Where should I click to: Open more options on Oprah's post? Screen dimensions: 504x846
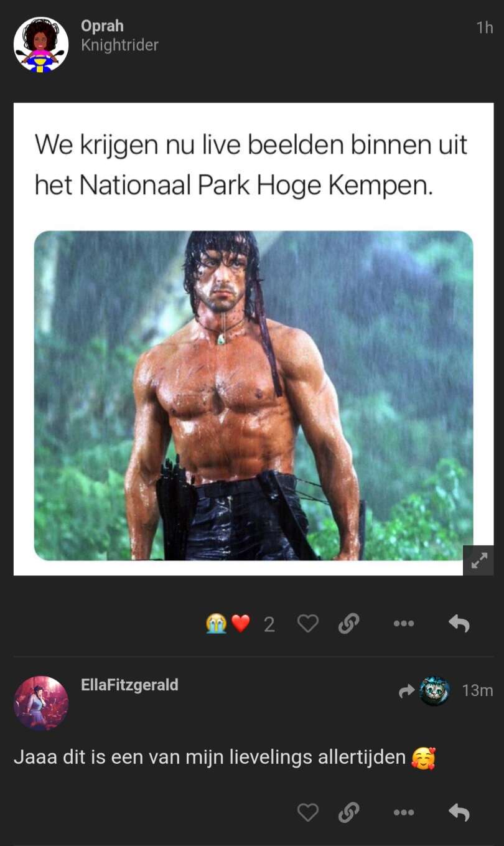pyautogui.click(x=404, y=624)
